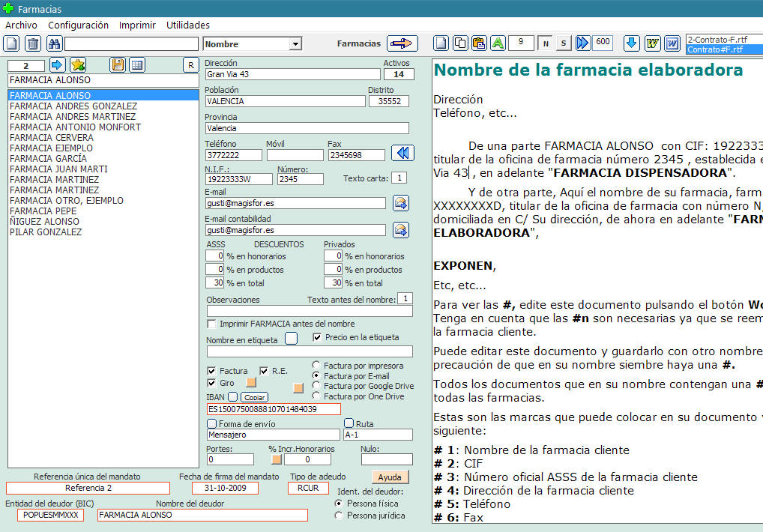The height and width of the screenshot is (532, 763).
Task: Click the send icon beside E-mail contabilidad
Action: (x=400, y=230)
